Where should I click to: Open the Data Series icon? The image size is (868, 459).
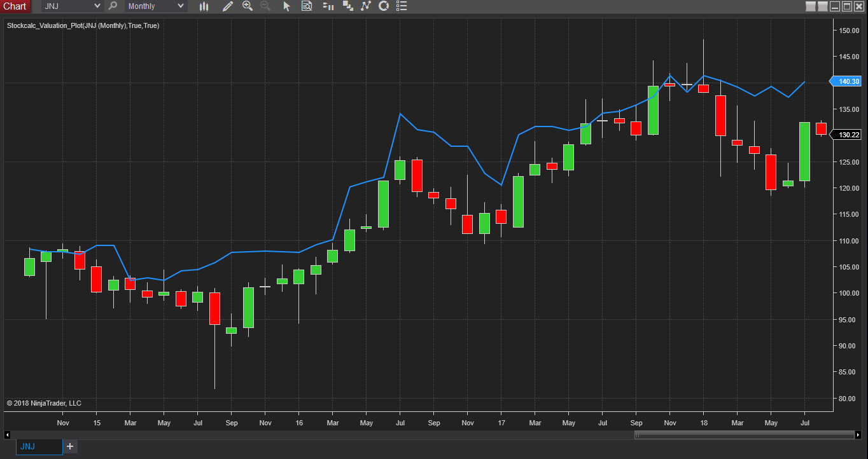(328, 6)
